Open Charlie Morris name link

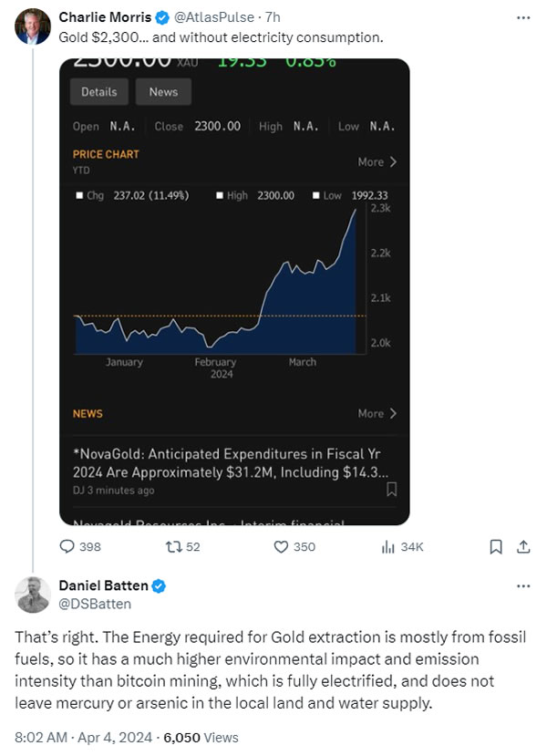point(105,17)
